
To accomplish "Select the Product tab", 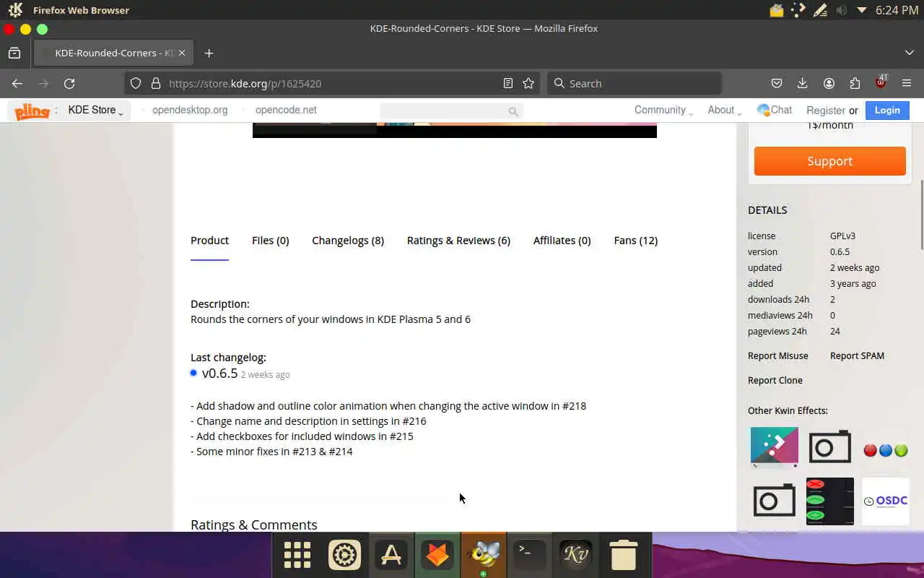I will click(x=209, y=241).
